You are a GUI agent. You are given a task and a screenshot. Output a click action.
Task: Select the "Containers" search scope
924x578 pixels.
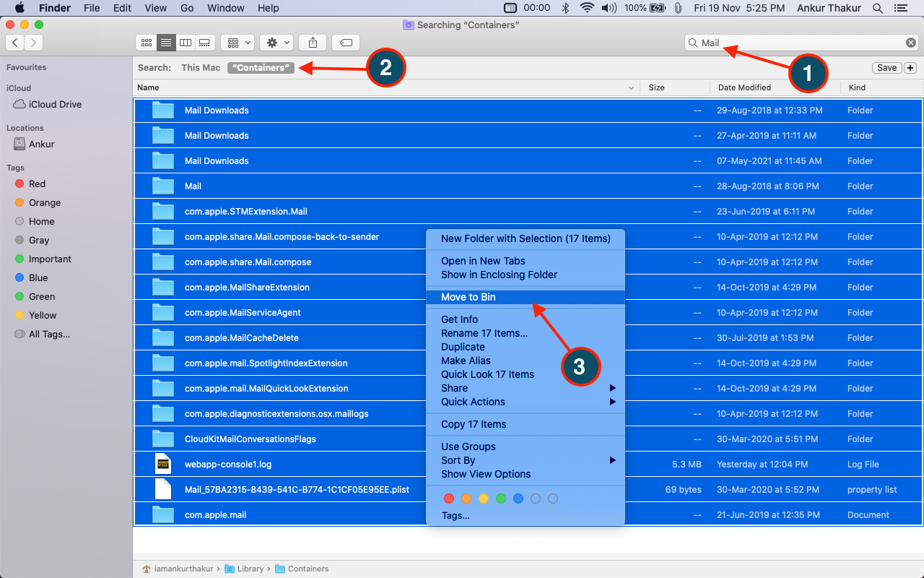[x=261, y=68]
